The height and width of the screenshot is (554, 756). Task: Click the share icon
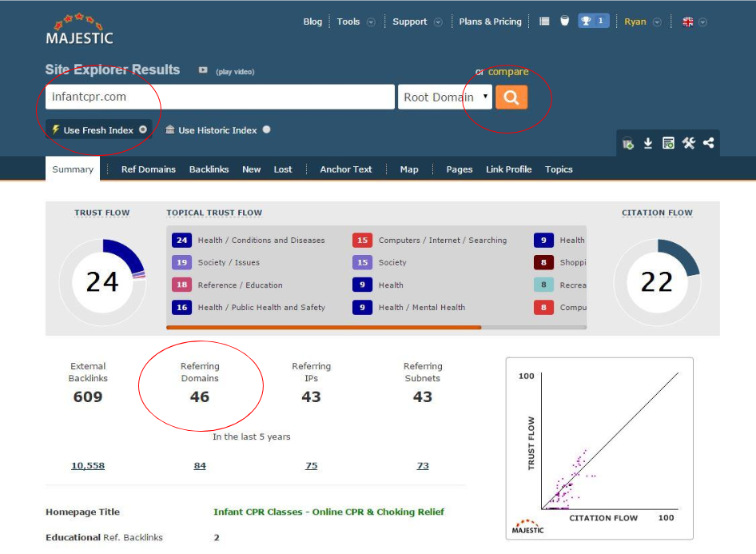[x=708, y=143]
